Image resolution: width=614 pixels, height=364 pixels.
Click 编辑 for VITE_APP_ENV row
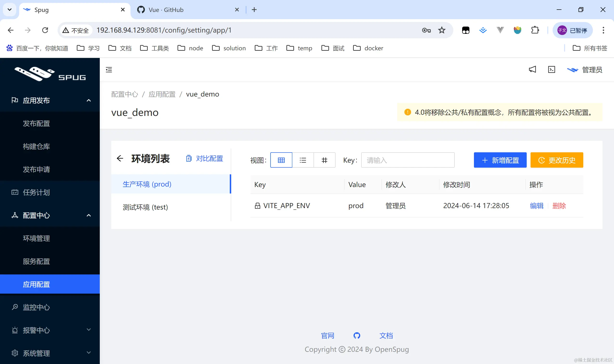click(x=537, y=205)
